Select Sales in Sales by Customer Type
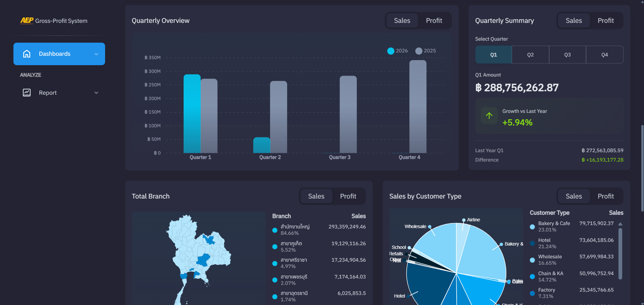Screen dimensions: 644x305 click(x=574, y=196)
